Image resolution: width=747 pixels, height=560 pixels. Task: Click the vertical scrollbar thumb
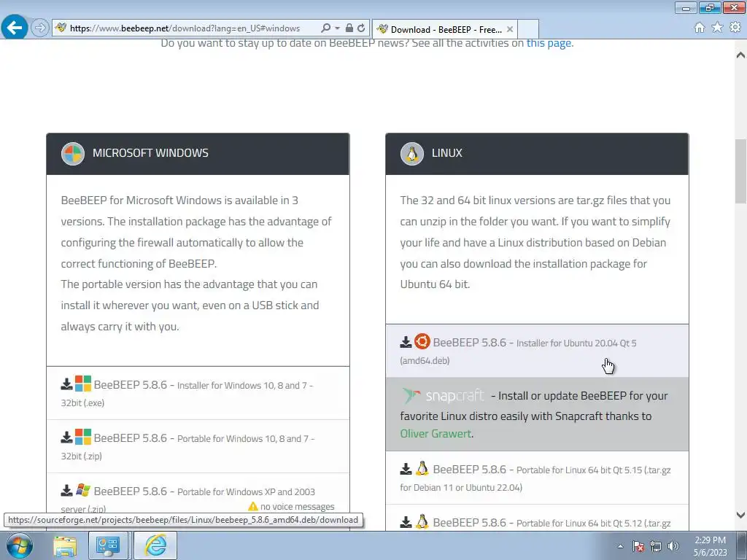tap(740, 171)
